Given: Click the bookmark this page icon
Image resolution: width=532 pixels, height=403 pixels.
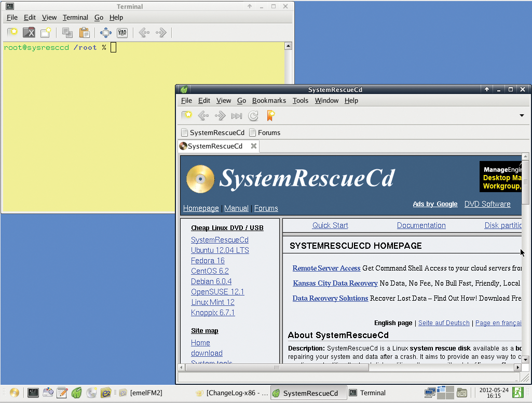Looking at the screenshot, I should (270, 115).
